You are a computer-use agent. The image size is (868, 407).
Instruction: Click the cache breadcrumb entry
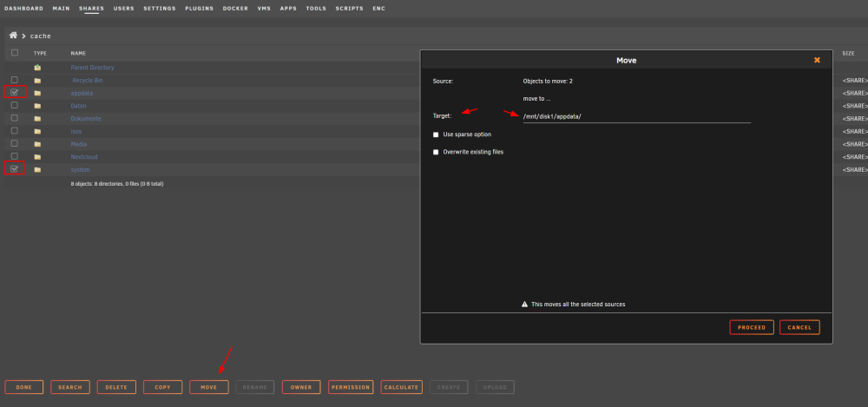coord(41,36)
